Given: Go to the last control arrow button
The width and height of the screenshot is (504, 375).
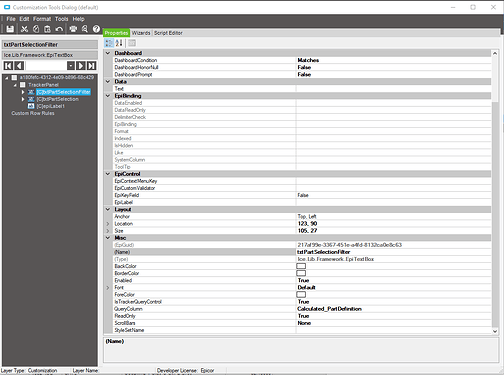Looking at the screenshot, I should click(x=91, y=66).
